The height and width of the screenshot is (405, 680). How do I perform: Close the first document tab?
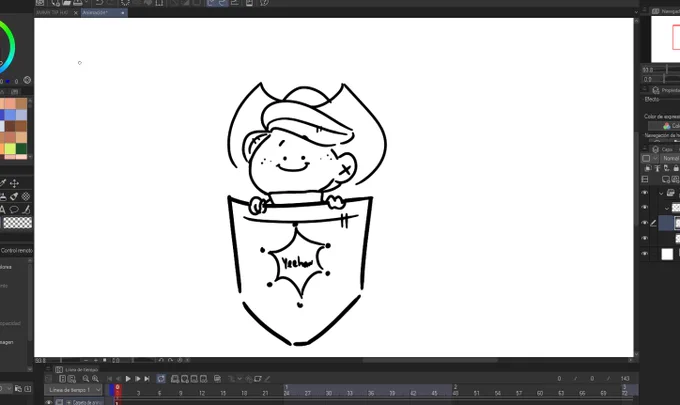(x=75, y=13)
